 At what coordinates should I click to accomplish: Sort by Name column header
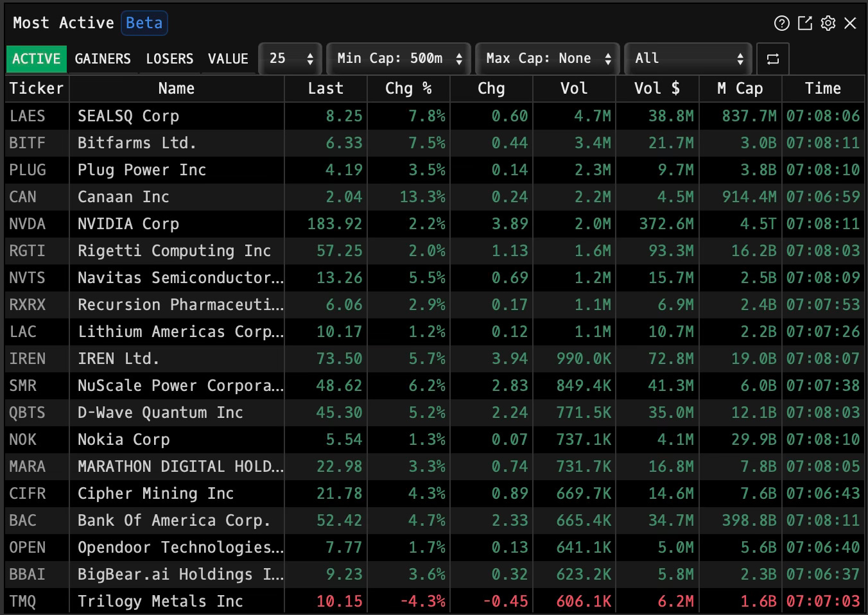point(177,89)
